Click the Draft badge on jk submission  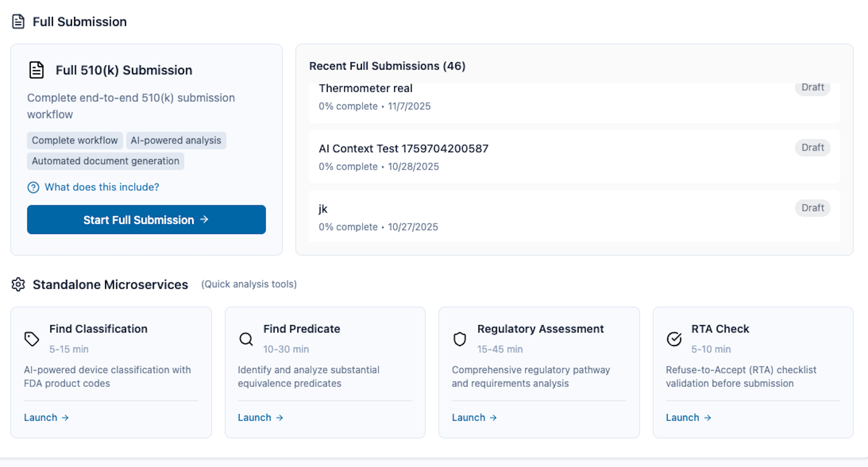812,208
